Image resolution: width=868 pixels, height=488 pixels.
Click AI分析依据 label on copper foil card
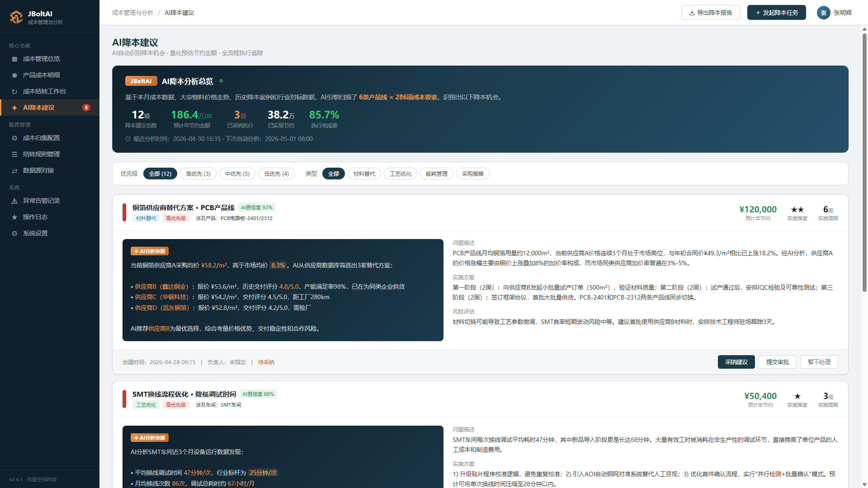(x=150, y=251)
